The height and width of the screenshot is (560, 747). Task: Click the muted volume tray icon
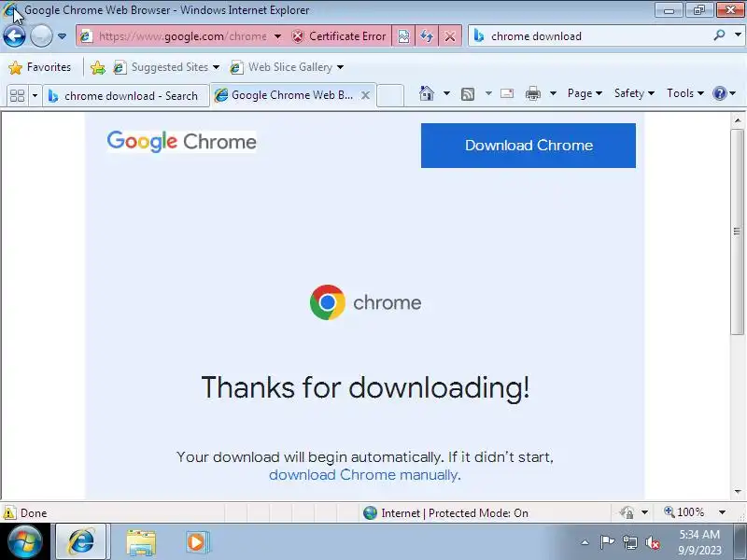pyautogui.click(x=653, y=542)
